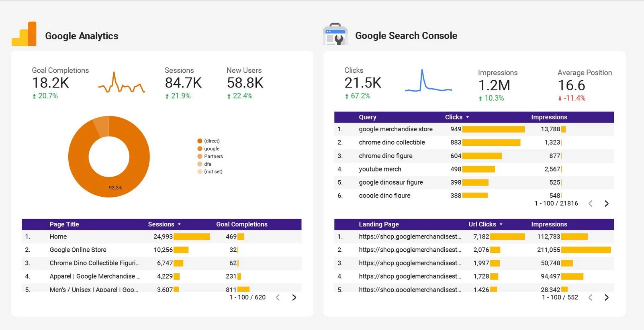Screen dimensions: 644x330
Task: Click the 16.6 Average Position value
Action: point(571,86)
